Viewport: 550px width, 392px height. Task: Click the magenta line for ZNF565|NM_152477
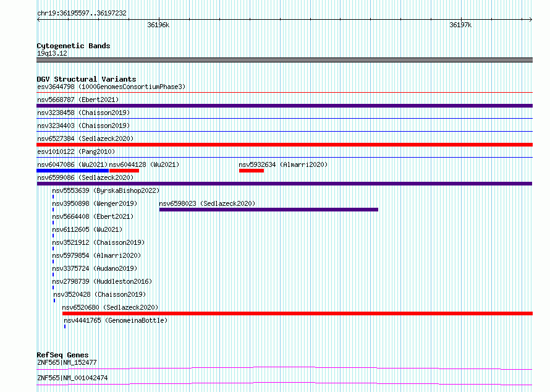[284, 368]
